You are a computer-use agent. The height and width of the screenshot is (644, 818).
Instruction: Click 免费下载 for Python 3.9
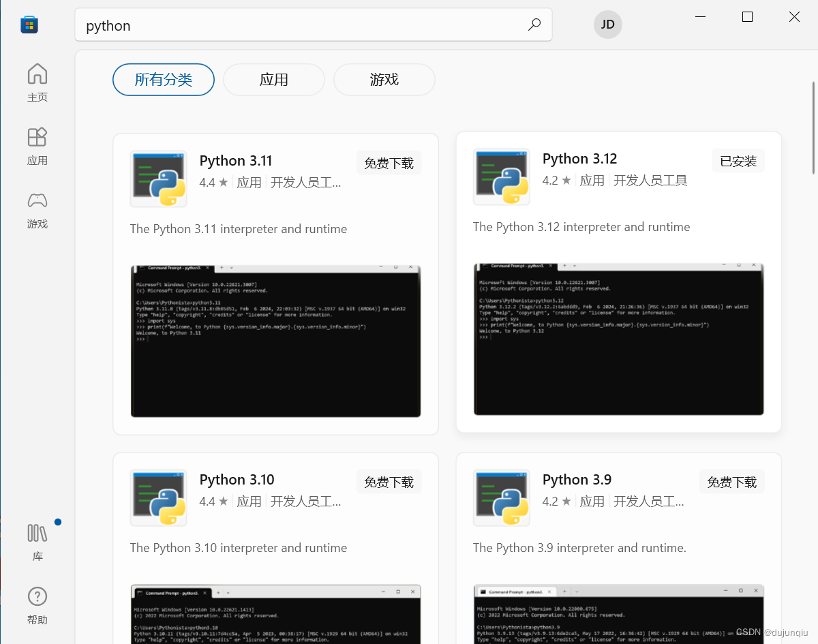(x=731, y=481)
